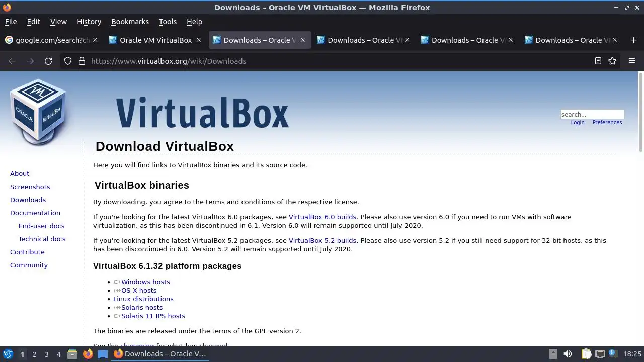The width and height of the screenshot is (644, 362).
Task: Toggle reader view icon in address bar
Action: pos(598,61)
